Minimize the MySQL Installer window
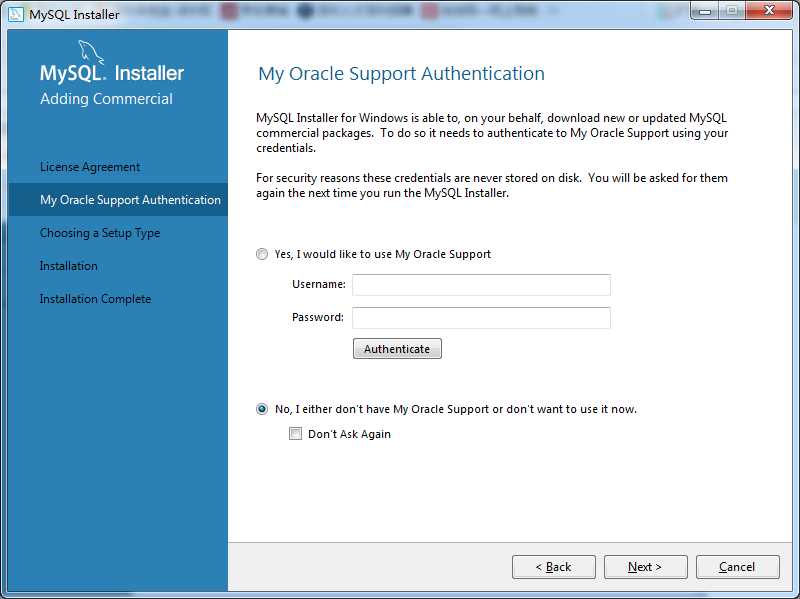 click(x=705, y=11)
